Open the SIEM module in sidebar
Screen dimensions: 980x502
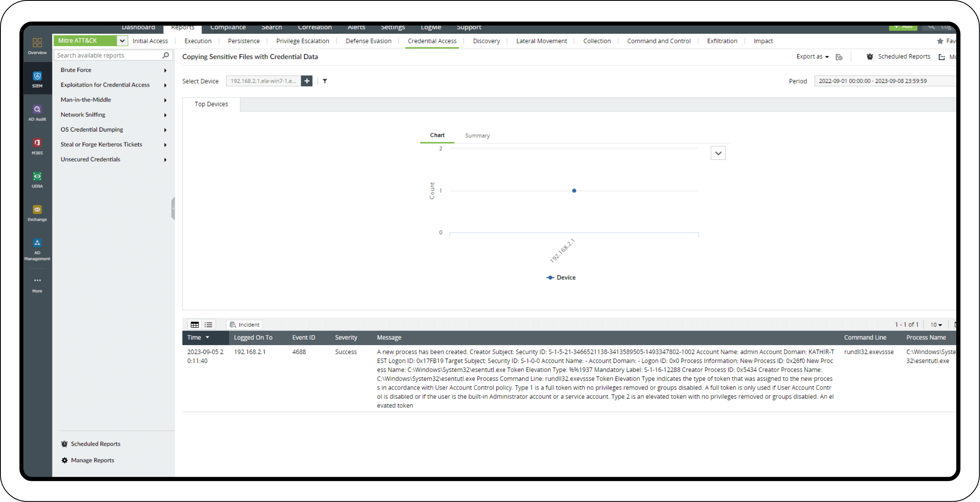click(37, 79)
